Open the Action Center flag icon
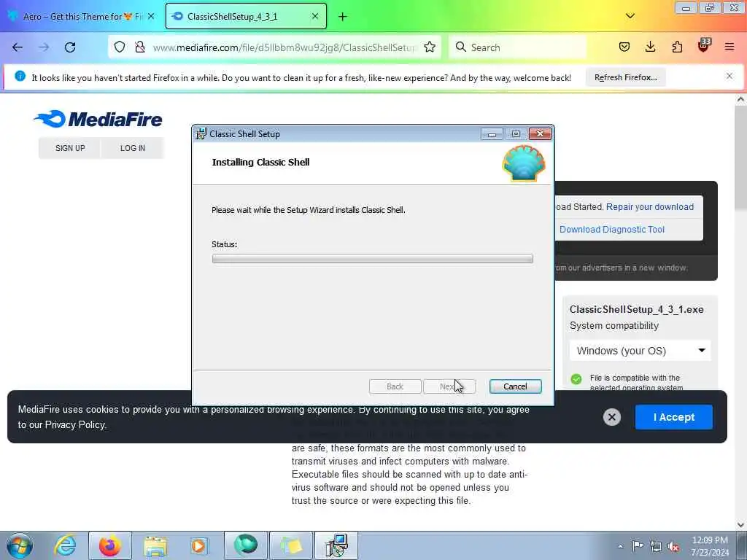The image size is (747, 560). tap(638, 546)
